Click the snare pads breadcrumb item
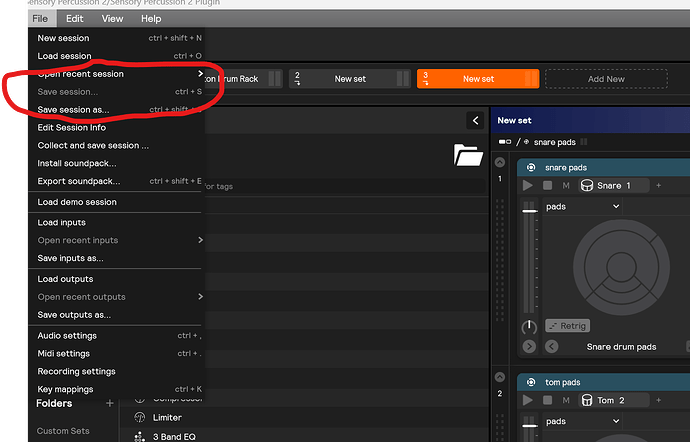 [x=554, y=142]
